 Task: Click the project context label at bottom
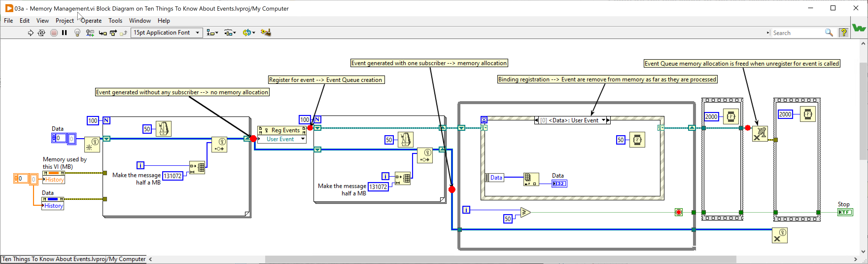(74, 259)
